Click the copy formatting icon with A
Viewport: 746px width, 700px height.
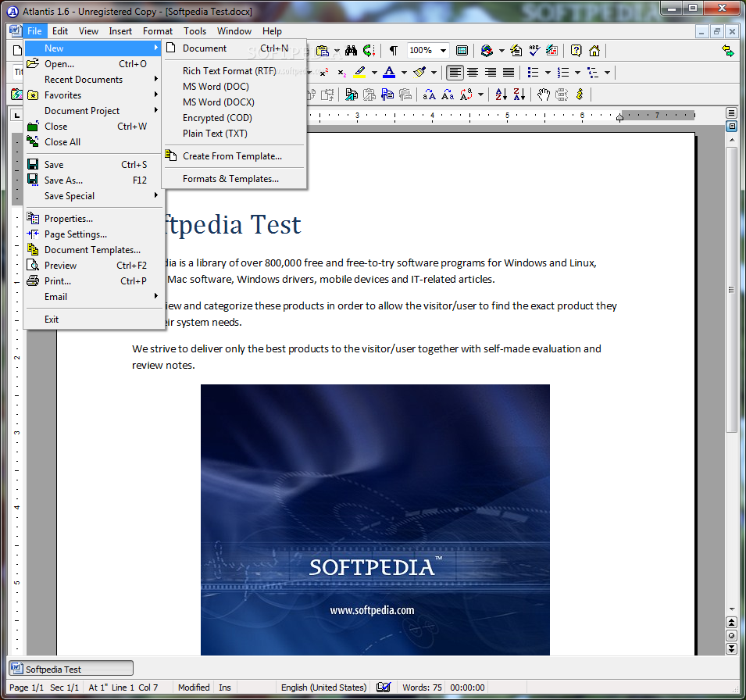351,95
